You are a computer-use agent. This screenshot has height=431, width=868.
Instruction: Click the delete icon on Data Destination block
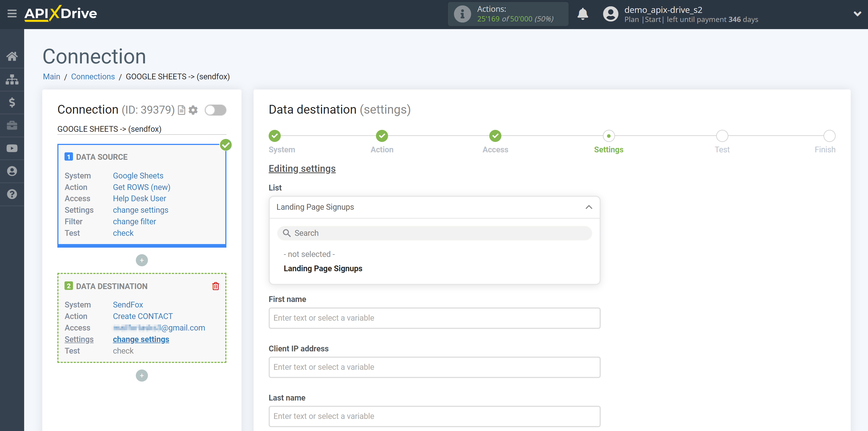[x=217, y=286]
